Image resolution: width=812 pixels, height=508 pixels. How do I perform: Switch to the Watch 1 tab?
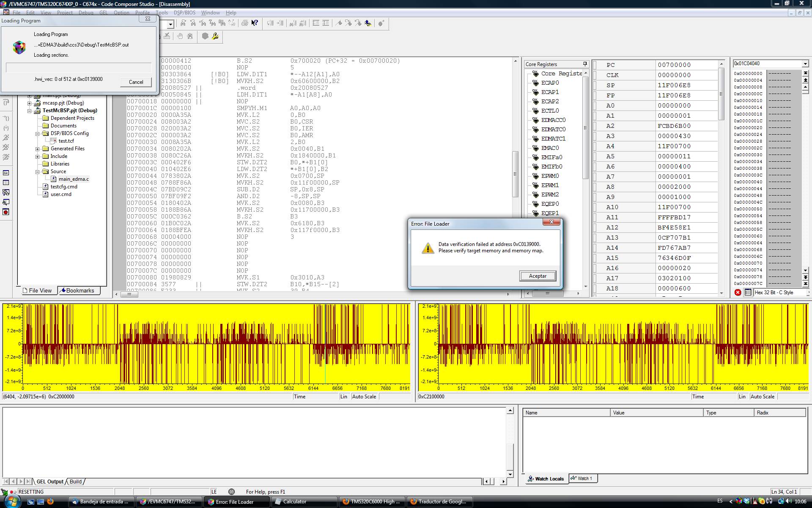(x=583, y=478)
